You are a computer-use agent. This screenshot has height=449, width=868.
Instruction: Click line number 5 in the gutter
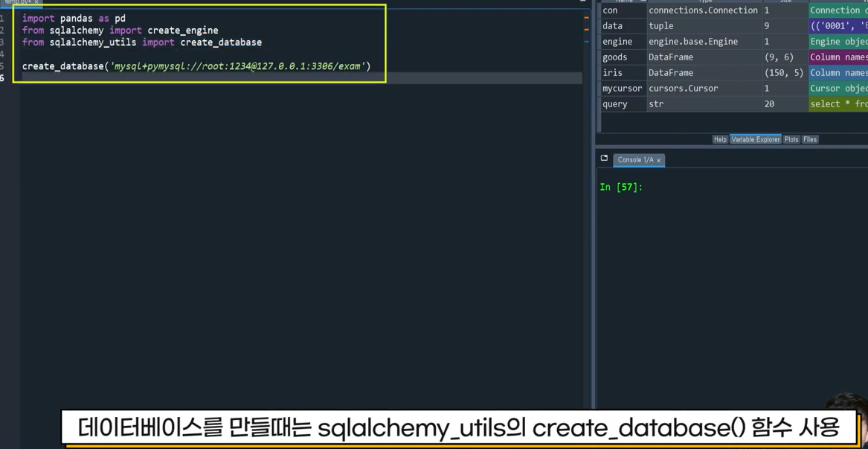pos(2,66)
